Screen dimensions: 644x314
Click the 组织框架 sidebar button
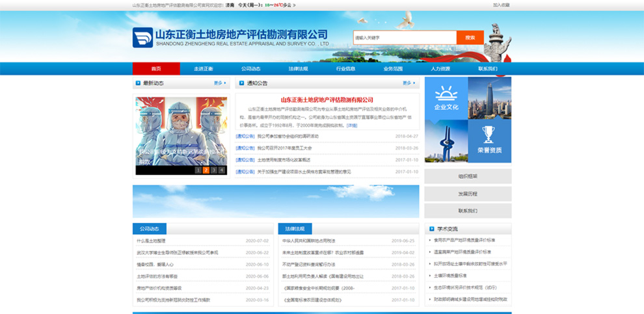(468, 176)
